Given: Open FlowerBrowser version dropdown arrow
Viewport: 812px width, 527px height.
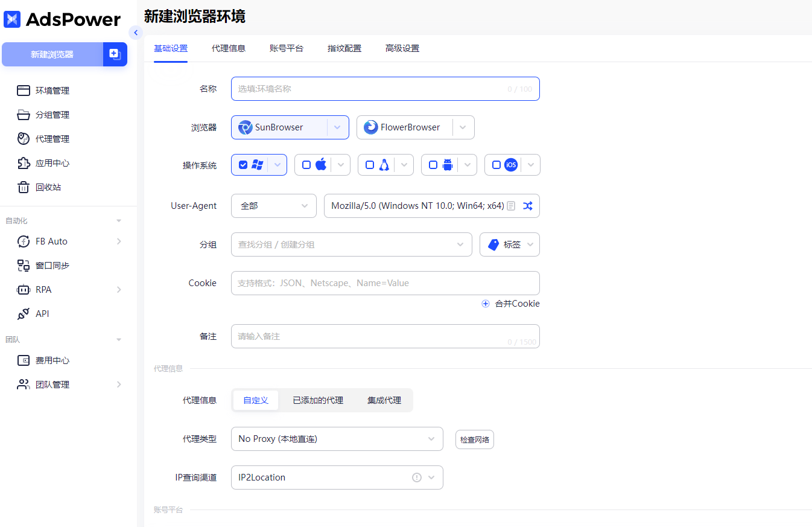Looking at the screenshot, I should pos(463,127).
